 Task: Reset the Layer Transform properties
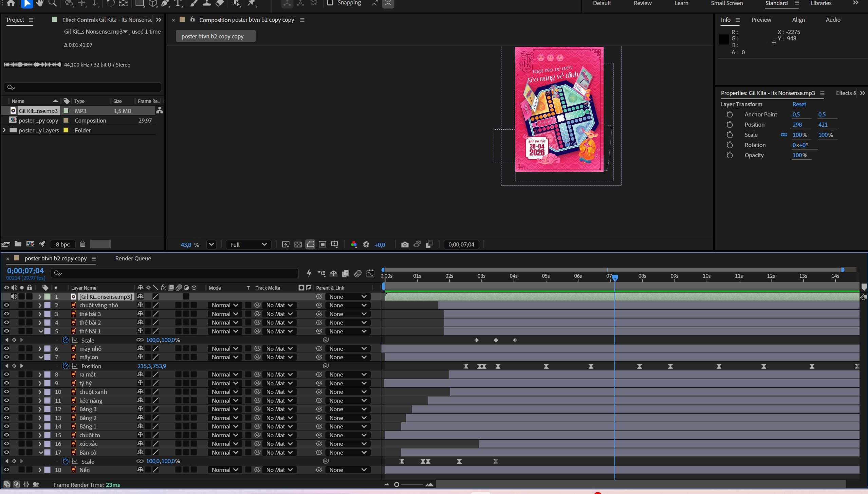click(799, 104)
